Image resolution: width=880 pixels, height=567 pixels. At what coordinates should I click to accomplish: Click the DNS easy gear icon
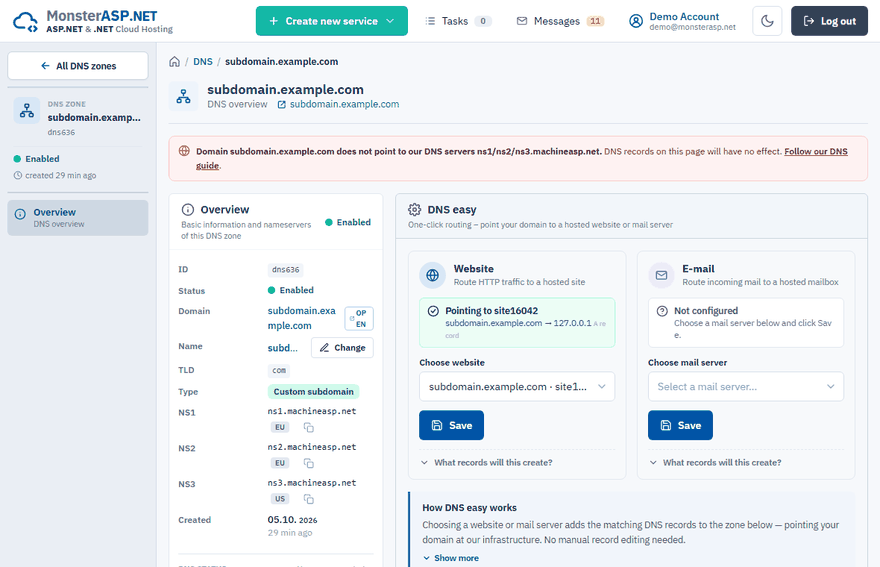point(415,210)
